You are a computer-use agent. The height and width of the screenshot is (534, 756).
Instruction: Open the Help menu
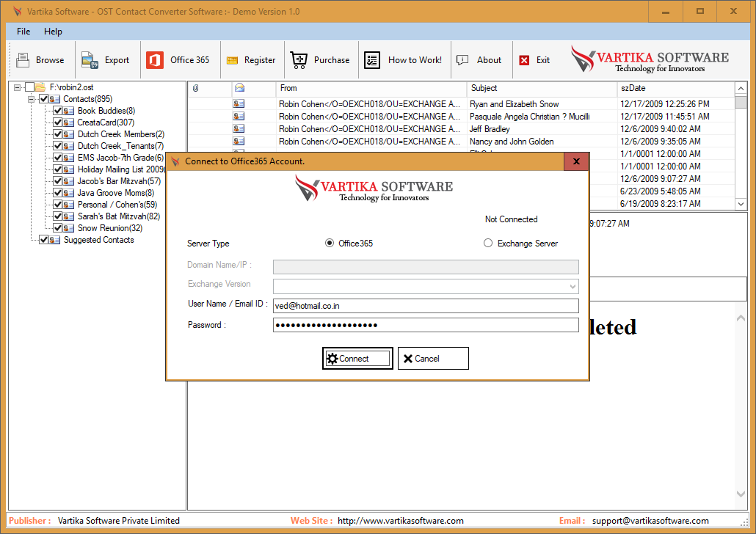pyautogui.click(x=53, y=32)
